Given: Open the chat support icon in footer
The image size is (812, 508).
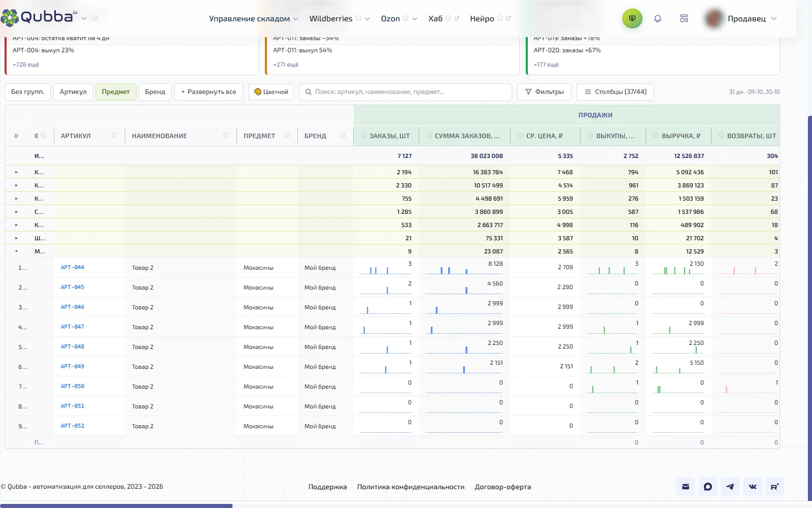Looking at the screenshot, I should point(708,487).
